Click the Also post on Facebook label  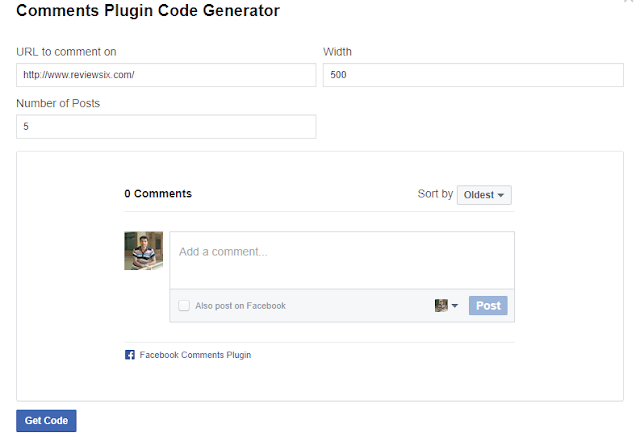(x=240, y=306)
